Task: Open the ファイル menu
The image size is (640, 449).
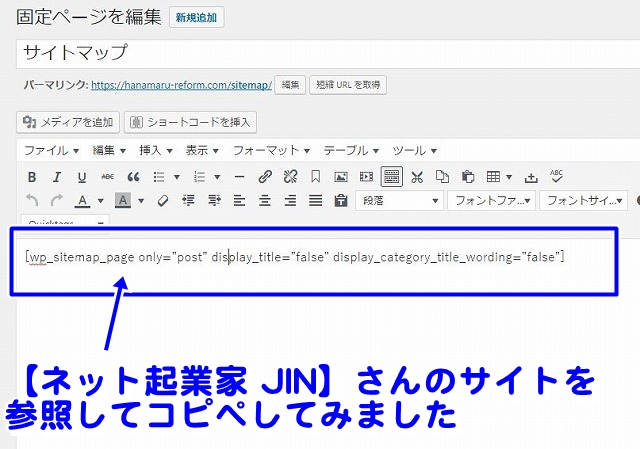Action: point(51,150)
